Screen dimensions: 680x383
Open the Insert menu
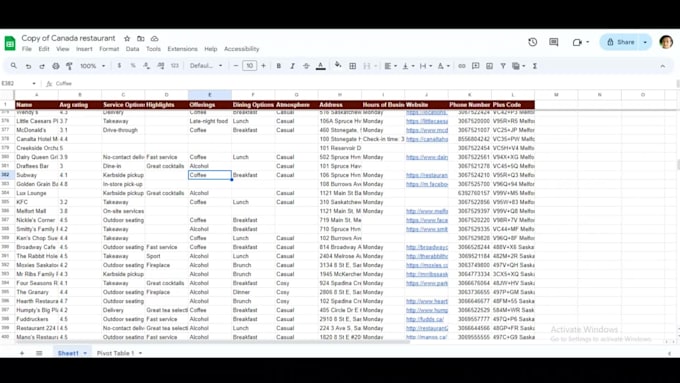pos(84,49)
